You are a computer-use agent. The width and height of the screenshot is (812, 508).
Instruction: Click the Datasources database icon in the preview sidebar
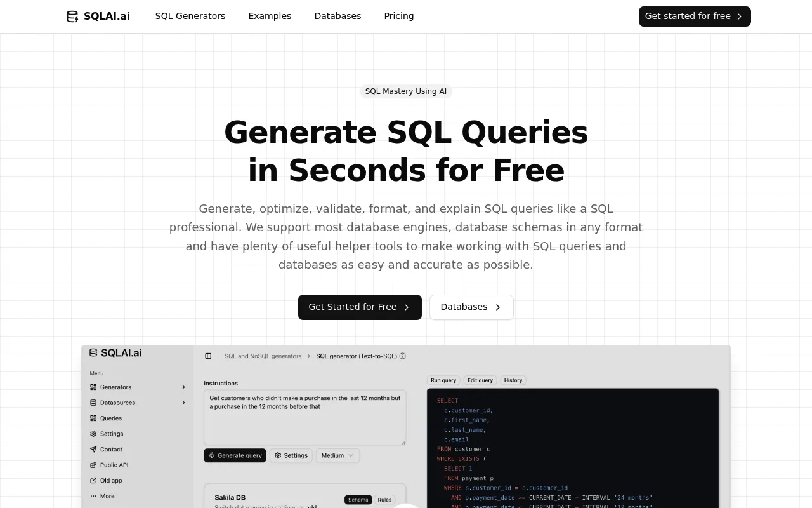pos(93,403)
